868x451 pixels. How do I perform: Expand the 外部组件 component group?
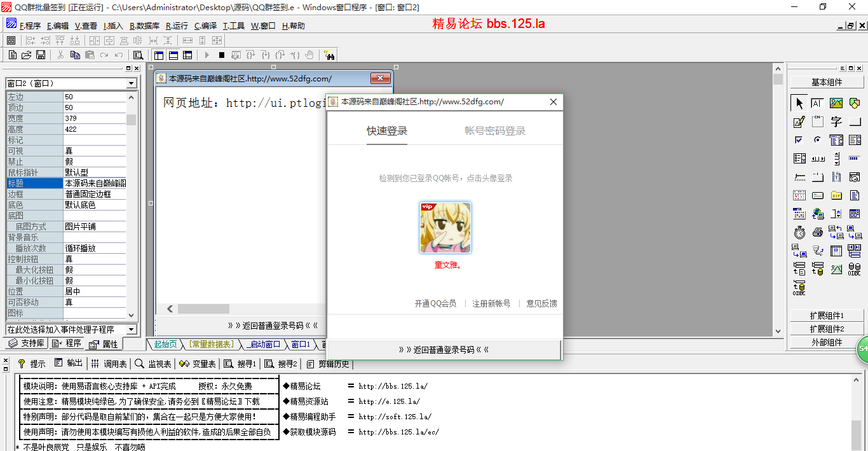tap(827, 342)
